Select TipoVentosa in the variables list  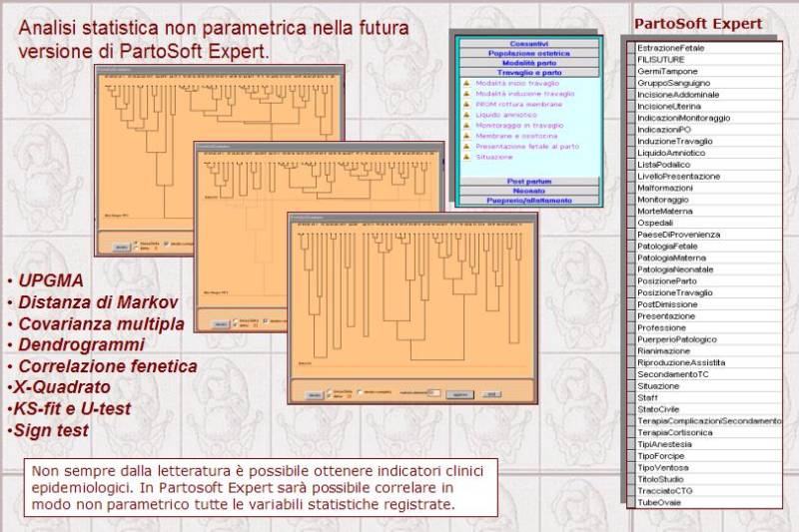[x=709, y=468]
